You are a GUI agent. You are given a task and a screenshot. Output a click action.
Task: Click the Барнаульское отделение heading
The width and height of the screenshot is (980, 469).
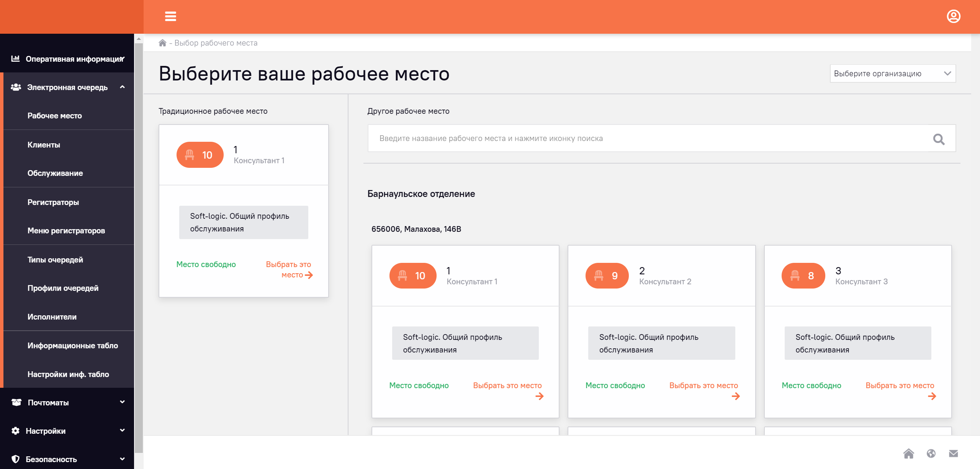tap(421, 194)
